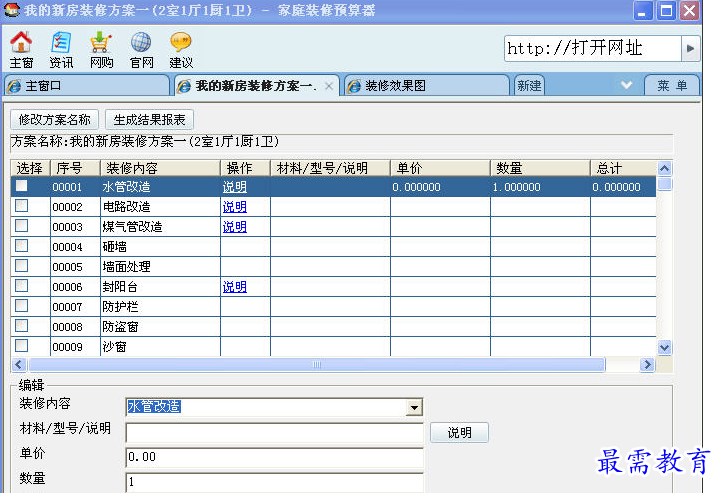Screen dimensions: 719x493
Task: Open the 菜单 menu button
Action: click(672, 86)
